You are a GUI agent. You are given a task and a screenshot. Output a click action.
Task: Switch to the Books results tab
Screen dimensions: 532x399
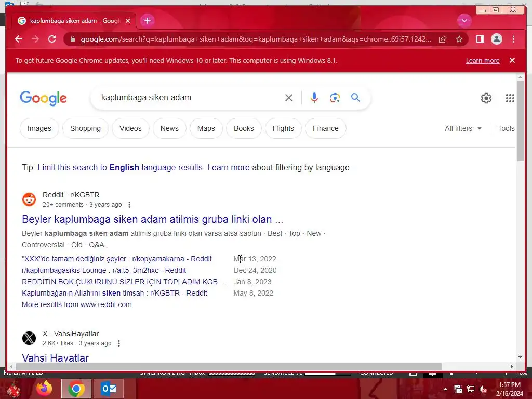tap(244, 129)
